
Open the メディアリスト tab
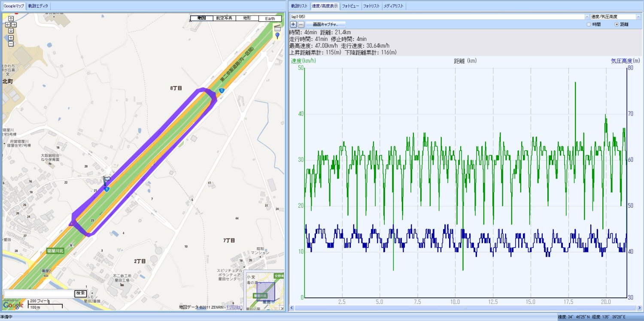pyautogui.click(x=394, y=6)
